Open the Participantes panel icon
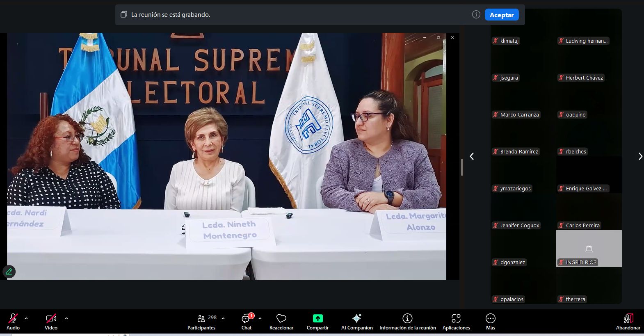The height and width of the screenshot is (336, 644). click(201, 319)
